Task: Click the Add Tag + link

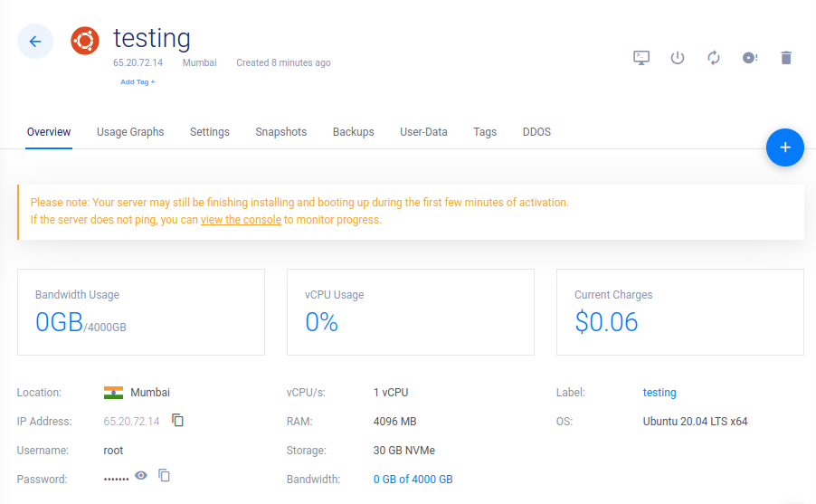Action: click(x=138, y=81)
